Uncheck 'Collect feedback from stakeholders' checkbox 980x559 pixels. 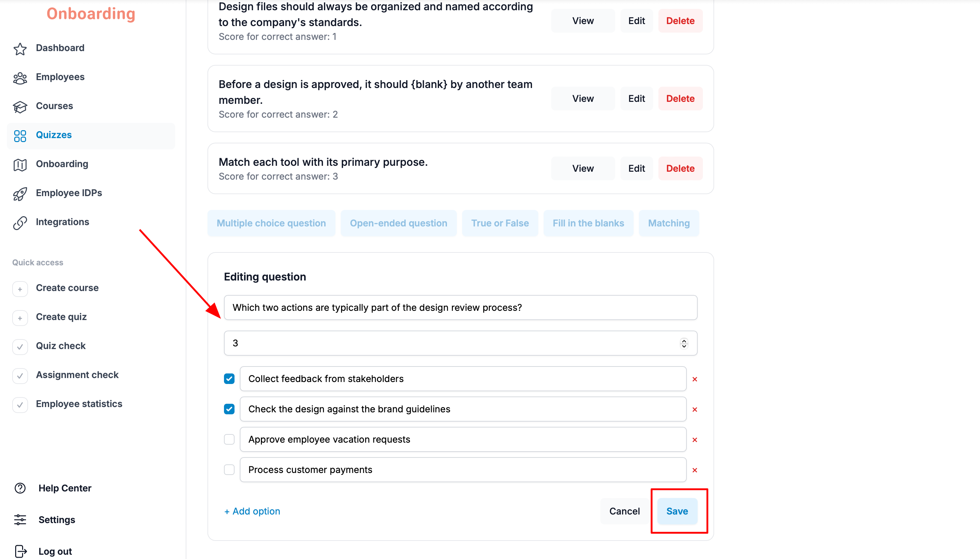[229, 379]
